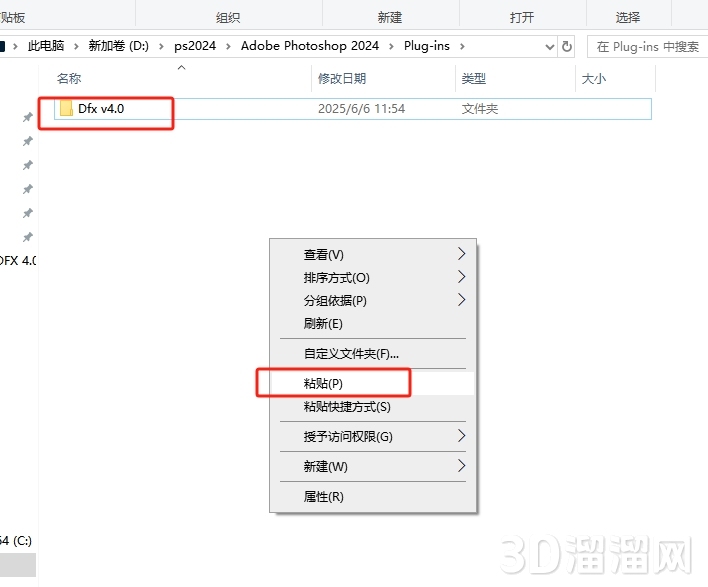Click the date 2025/6/6 11:54
708x587 pixels.
coord(361,109)
